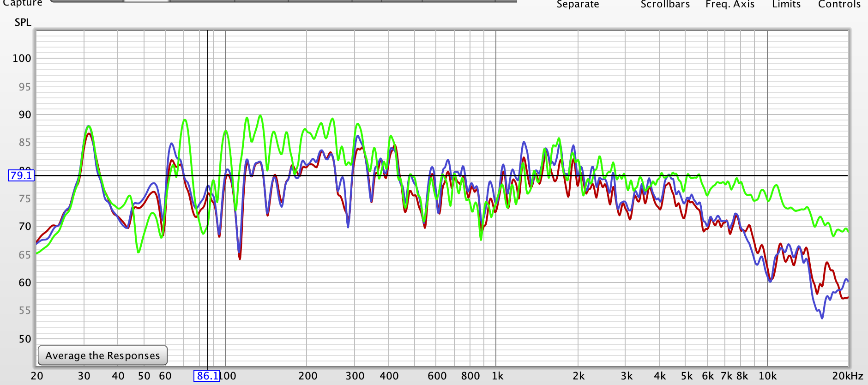
Task: Click the 86.1 frequency cursor readout
Action: (x=207, y=376)
